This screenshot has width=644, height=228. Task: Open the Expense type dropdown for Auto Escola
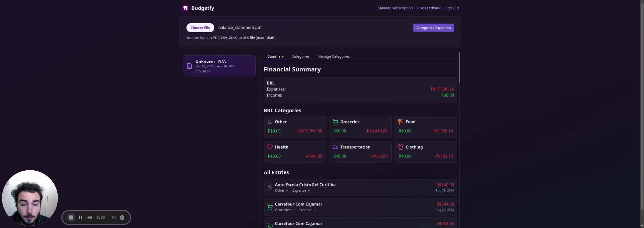click(301, 191)
